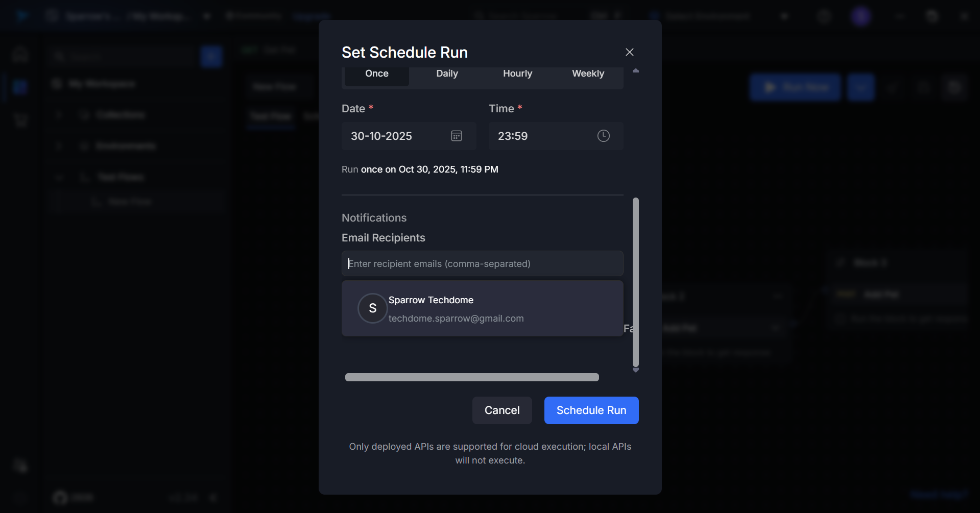Focus the Email Recipients input field

tap(482, 264)
